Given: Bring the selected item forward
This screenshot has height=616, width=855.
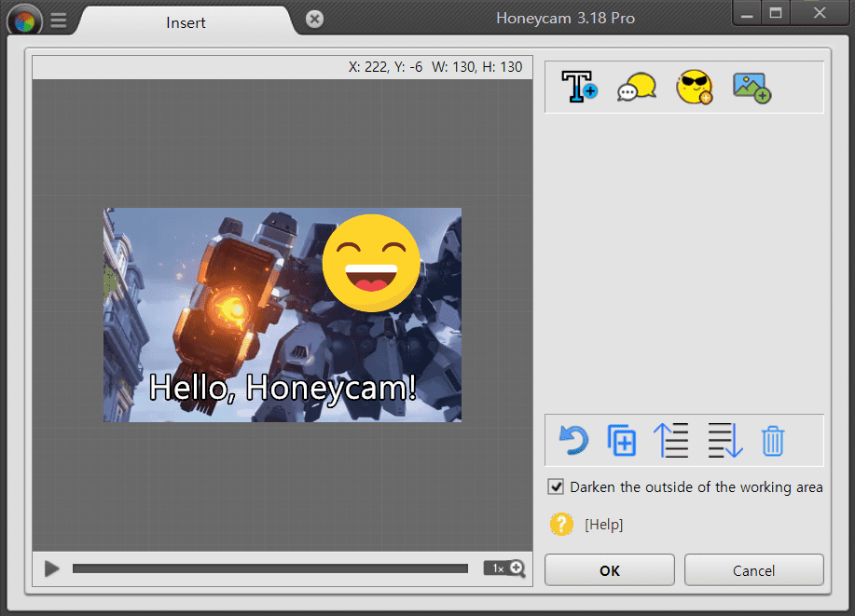Looking at the screenshot, I should coord(671,440).
